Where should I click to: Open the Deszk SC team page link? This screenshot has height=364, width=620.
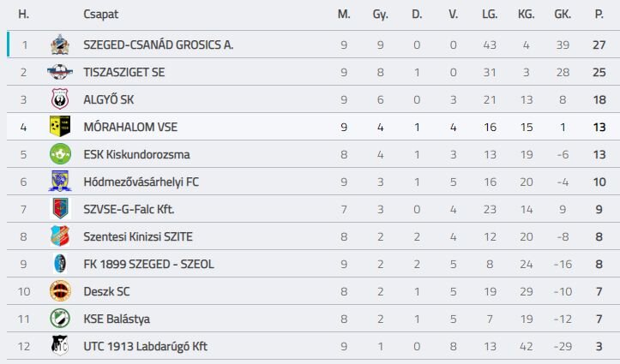108,291
